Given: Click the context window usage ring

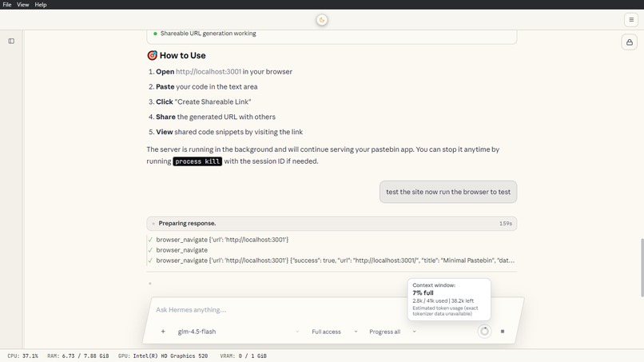Looking at the screenshot, I should pyautogui.click(x=485, y=331).
